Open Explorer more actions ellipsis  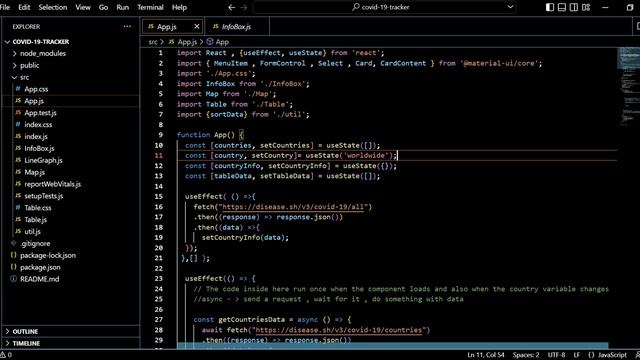127,27
